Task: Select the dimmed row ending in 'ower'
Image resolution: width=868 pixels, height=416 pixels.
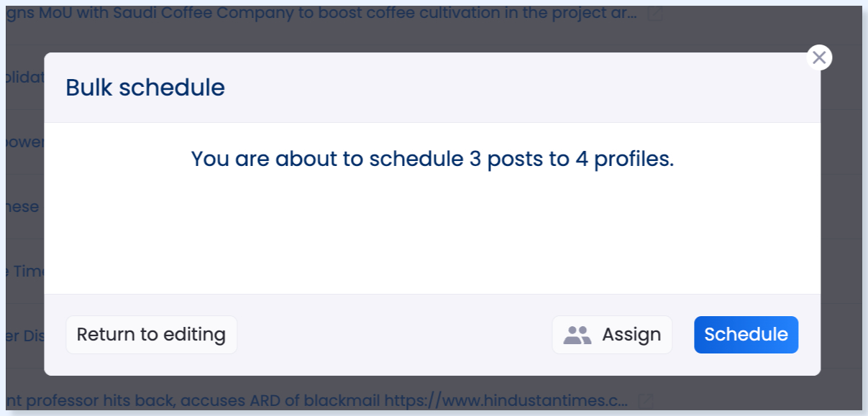Action: [x=24, y=142]
